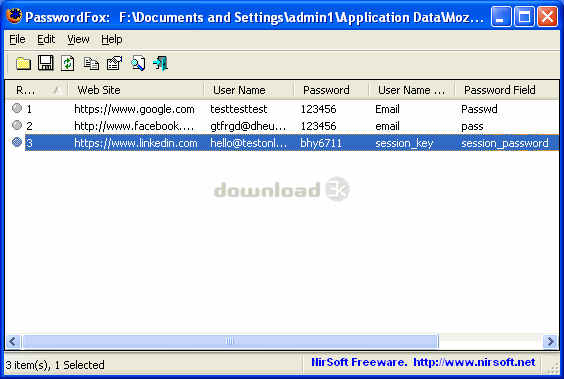This screenshot has height=379, width=564.
Task: Click the Select Folders toolbar icon
Action: [23, 64]
